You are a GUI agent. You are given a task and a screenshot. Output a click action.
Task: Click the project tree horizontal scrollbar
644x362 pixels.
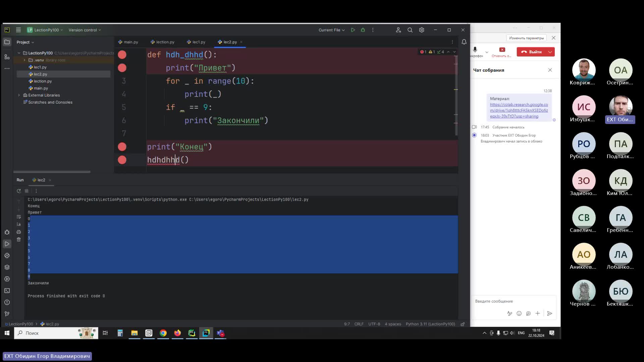coord(52,172)
